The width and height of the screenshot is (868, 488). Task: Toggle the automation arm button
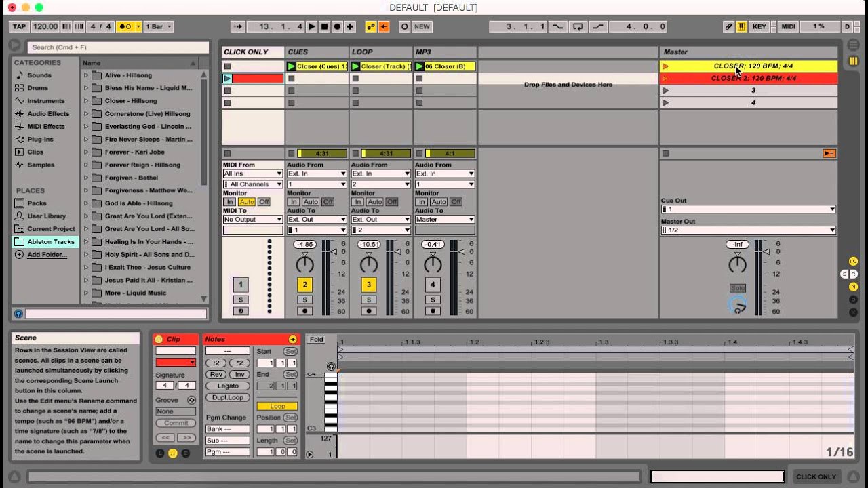371,26
